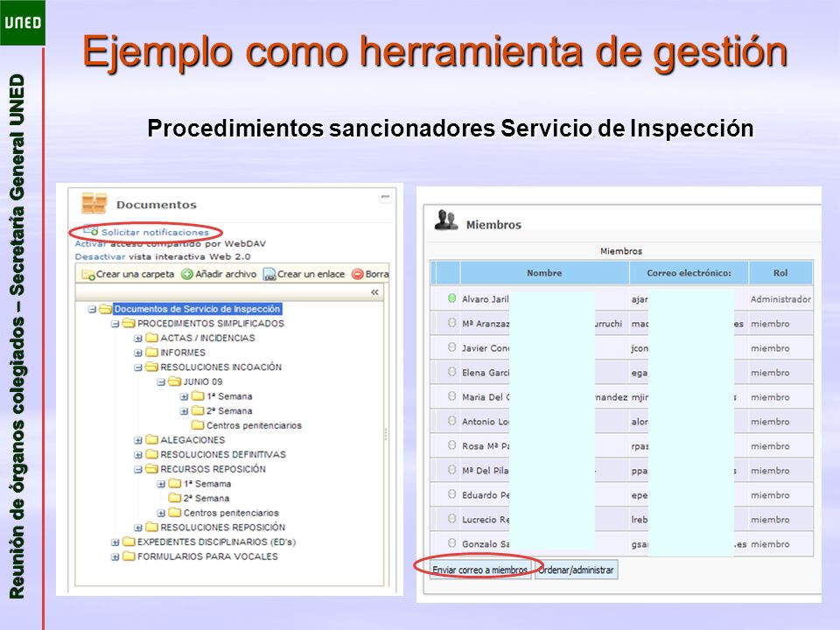Click status icon for Mª Aranzaz
Screen dimensions: 840x630
tap(451, 323)
